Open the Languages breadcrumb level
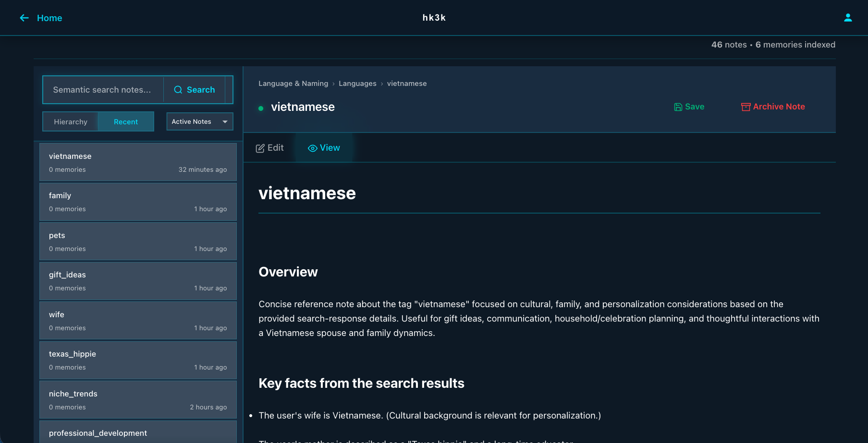 [357, 84]
